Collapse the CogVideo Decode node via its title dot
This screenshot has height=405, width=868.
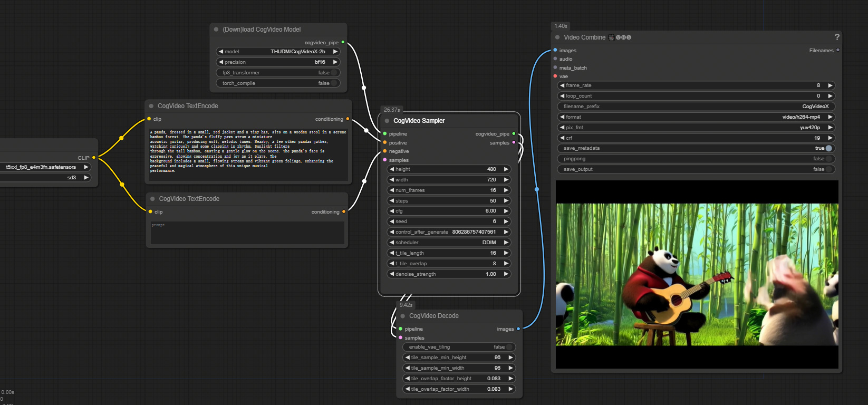(x=403, y=316)
